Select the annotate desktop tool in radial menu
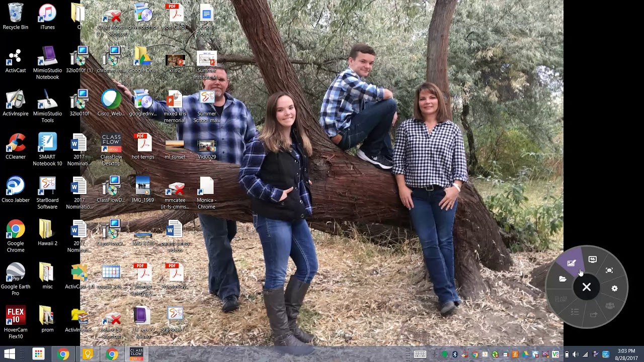This screenshot has height=362, width=644. tap(571, 263)
